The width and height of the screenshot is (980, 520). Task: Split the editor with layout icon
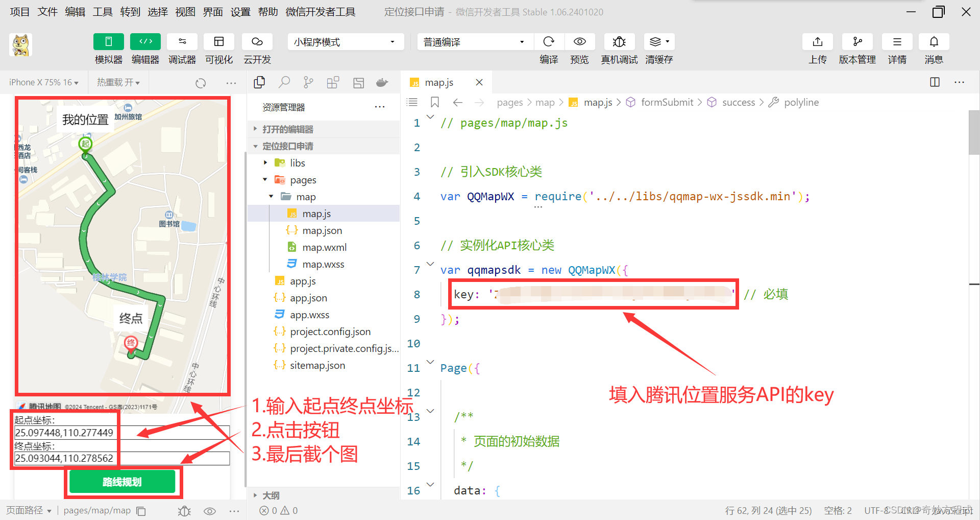(935, 82)
